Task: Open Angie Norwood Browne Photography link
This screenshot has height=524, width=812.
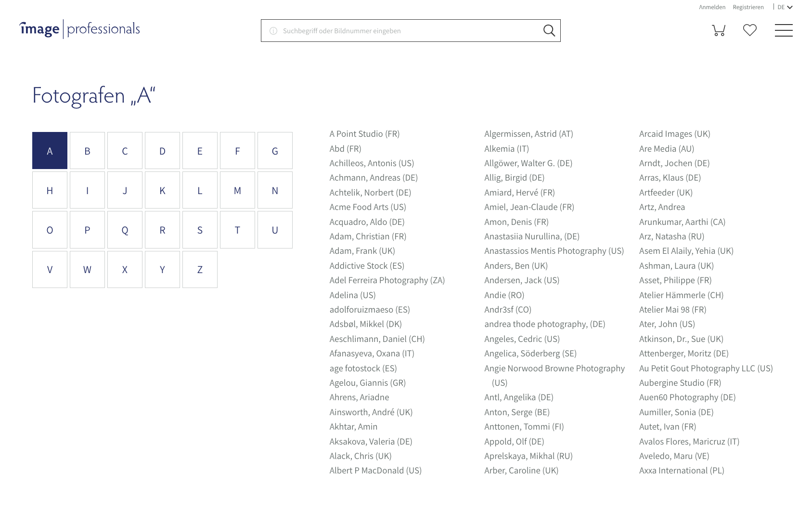Action: [x=554, y=368]
